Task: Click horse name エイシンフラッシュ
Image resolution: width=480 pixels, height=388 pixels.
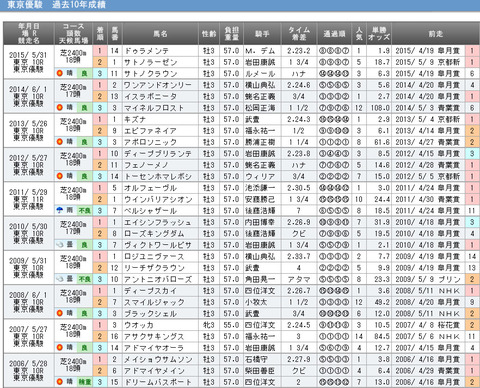Action: (158, 222)
